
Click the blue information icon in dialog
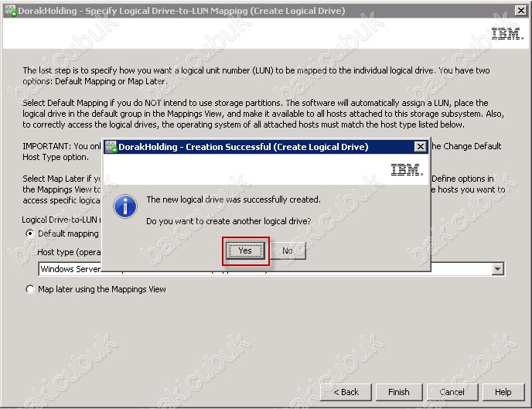coord(125,206)
